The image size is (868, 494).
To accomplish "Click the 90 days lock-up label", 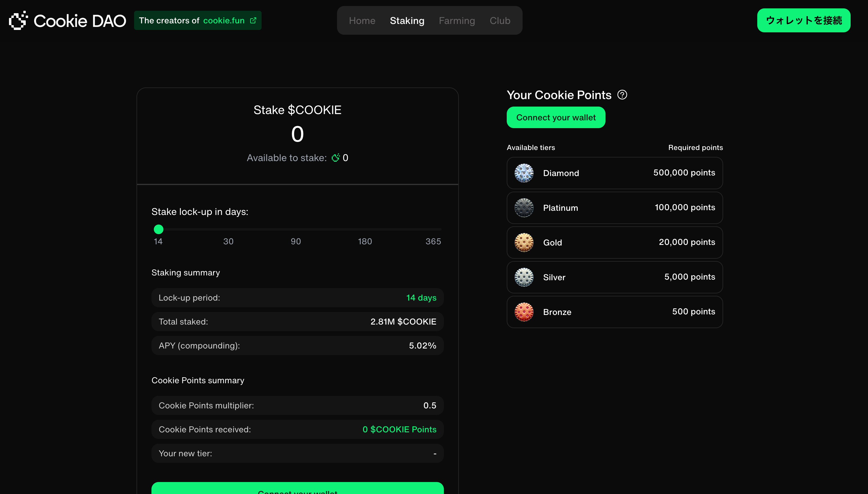I will pos(295,241).
